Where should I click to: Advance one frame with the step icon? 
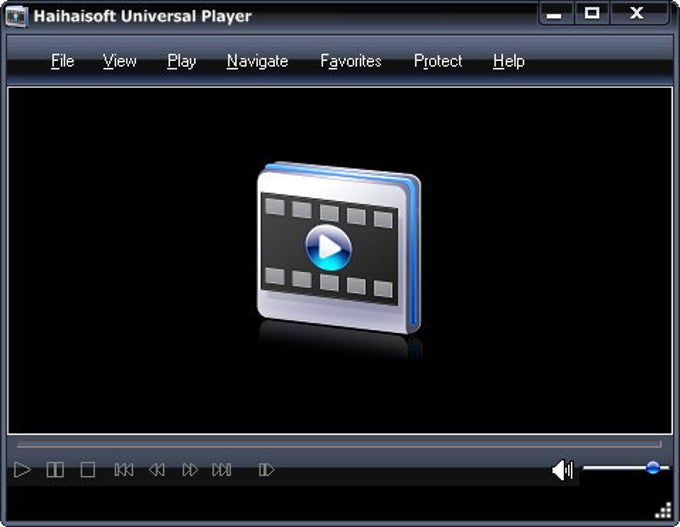266,470
